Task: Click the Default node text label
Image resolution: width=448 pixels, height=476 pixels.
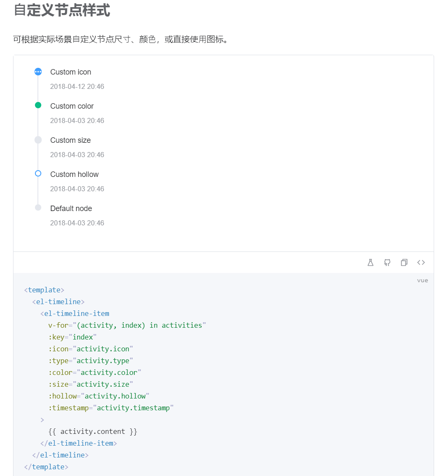Action: click(71, 208)
